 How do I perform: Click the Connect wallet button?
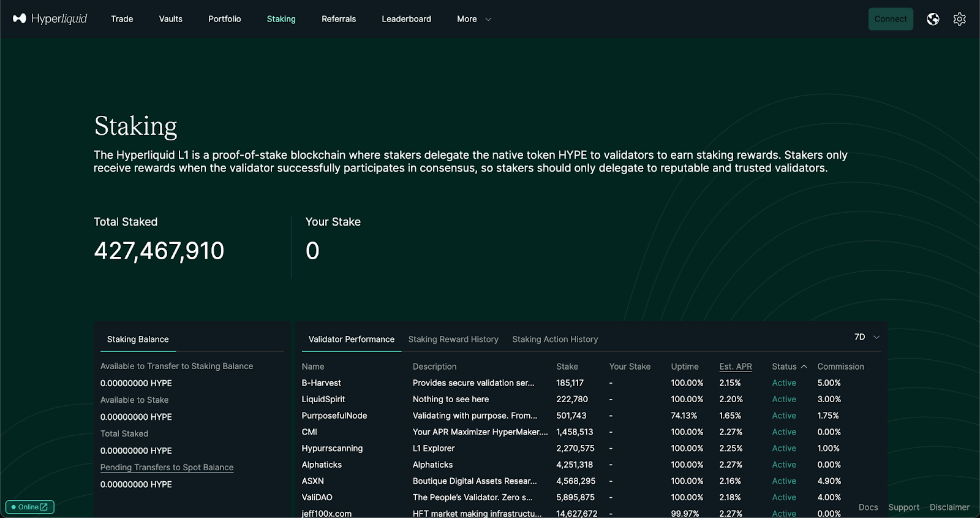pyautogui.click(x=891, y=19)
